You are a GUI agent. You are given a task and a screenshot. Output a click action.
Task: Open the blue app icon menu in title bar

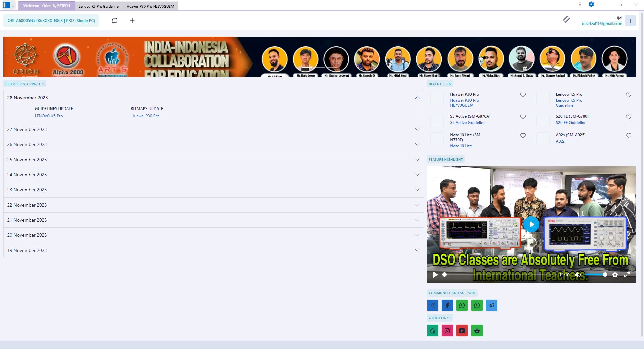point(8,5)
